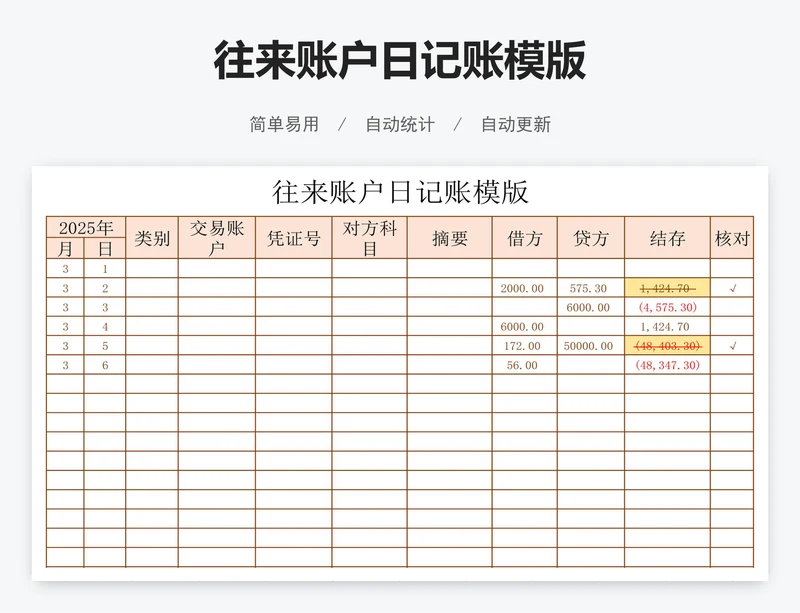
Task: Select the 2025年 header cell
Action: click(x=86, y=228)
